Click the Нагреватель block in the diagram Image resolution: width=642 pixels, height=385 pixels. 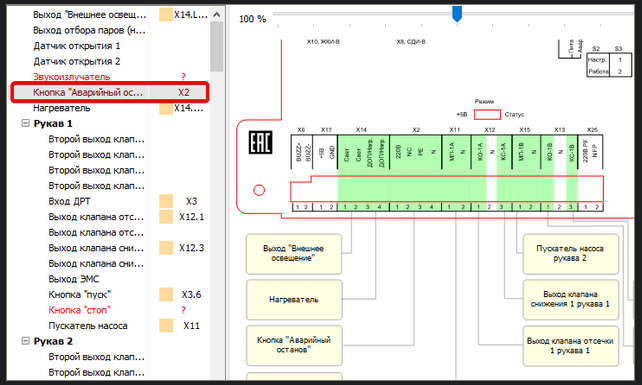(x=294, y=300)
